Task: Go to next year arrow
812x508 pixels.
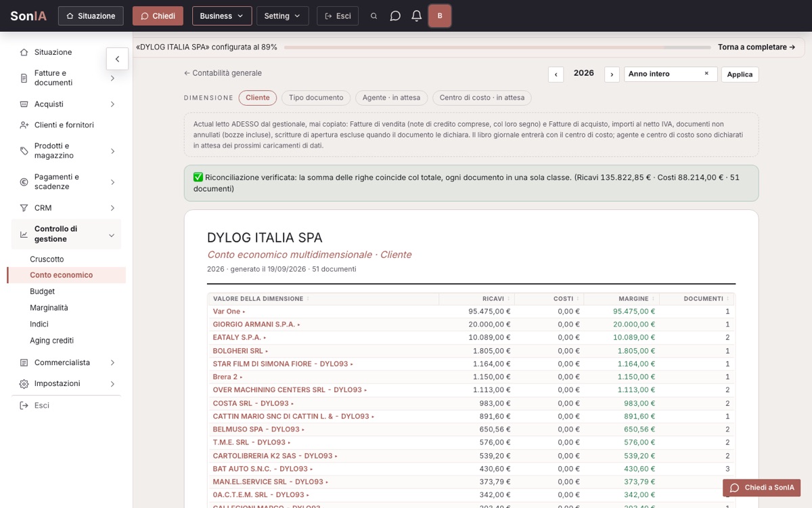Action: click(x=612, y=75)
